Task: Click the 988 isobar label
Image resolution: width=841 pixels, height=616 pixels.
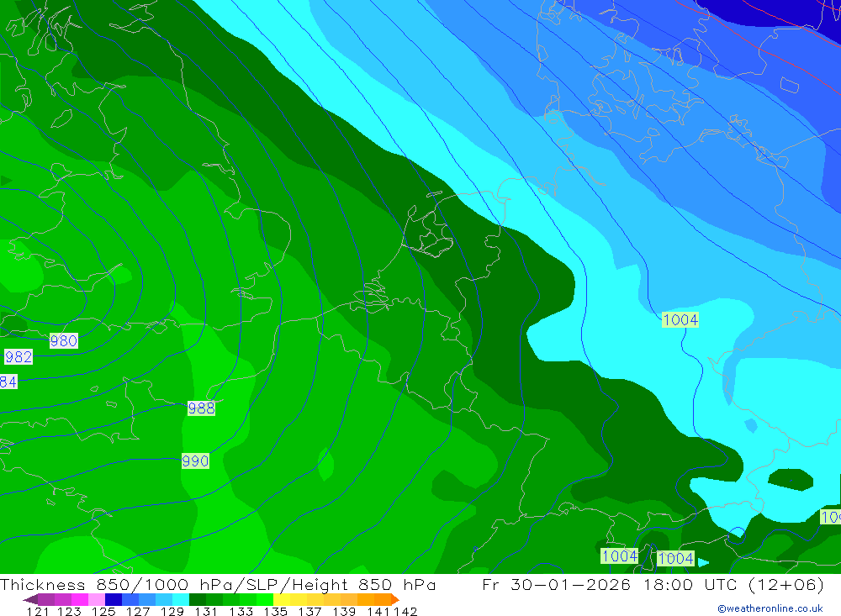Action: 201,408
